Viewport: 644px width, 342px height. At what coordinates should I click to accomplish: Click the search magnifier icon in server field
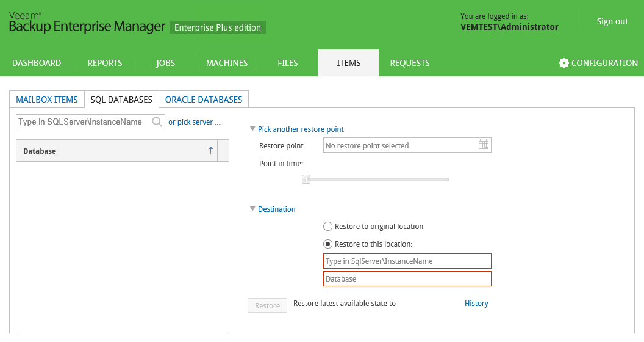coord(157,122)
